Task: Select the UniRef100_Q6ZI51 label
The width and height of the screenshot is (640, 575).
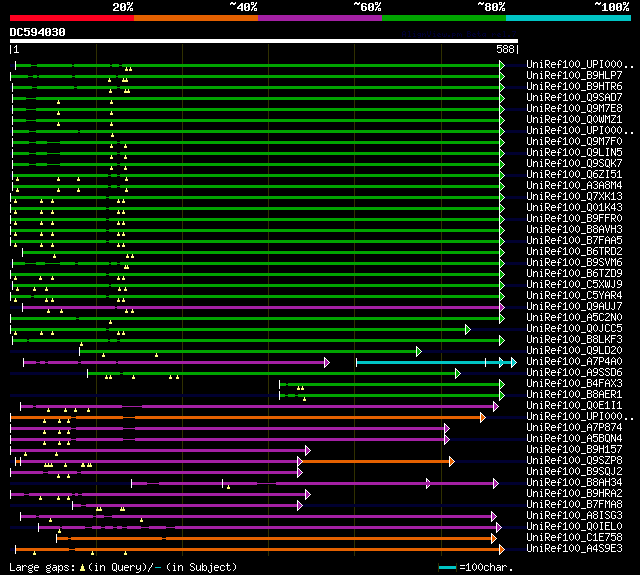Action: point(574,175)
